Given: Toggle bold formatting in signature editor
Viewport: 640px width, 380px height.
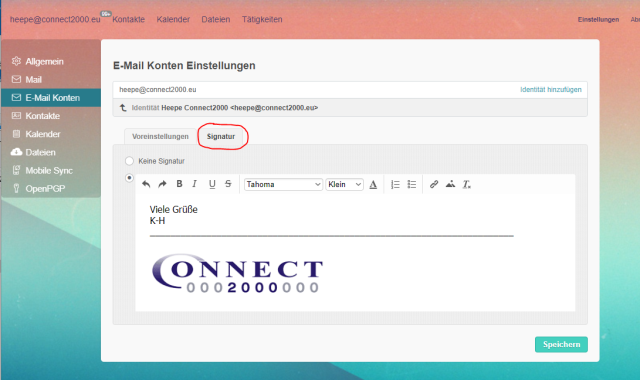Looking at the screenshot, I should [179, 184].
